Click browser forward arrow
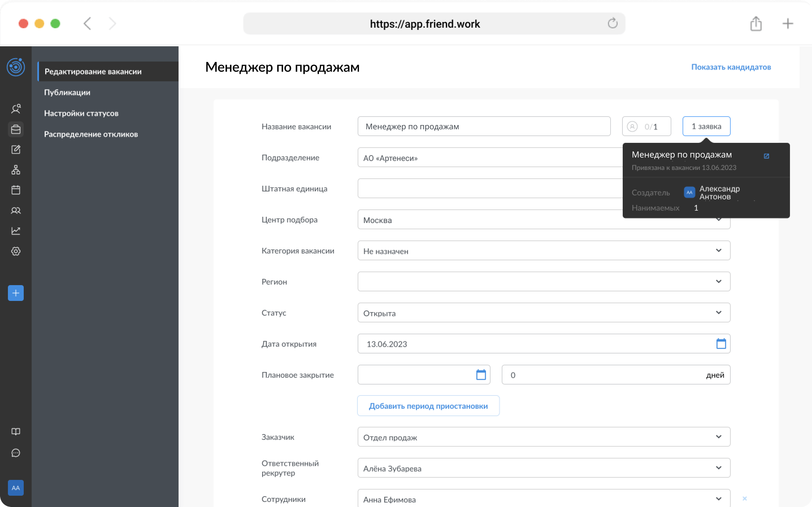 click(x=112, y=23)
